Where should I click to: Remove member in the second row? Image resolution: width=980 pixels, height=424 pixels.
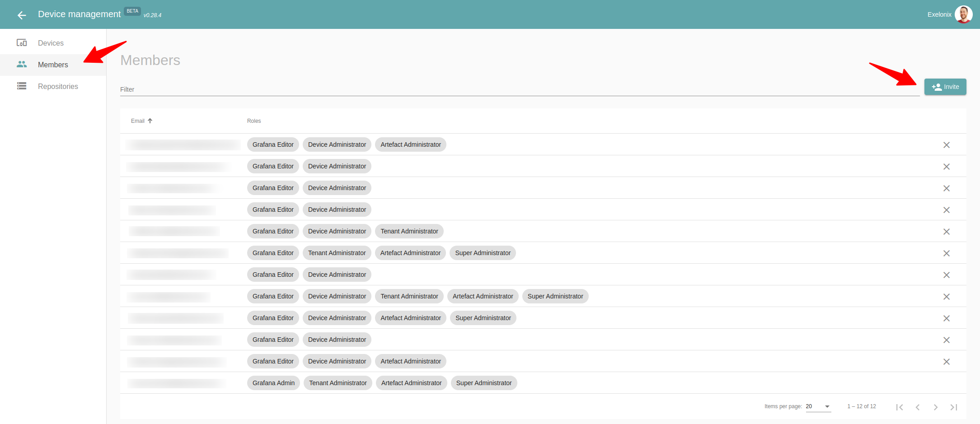(947, 167)
